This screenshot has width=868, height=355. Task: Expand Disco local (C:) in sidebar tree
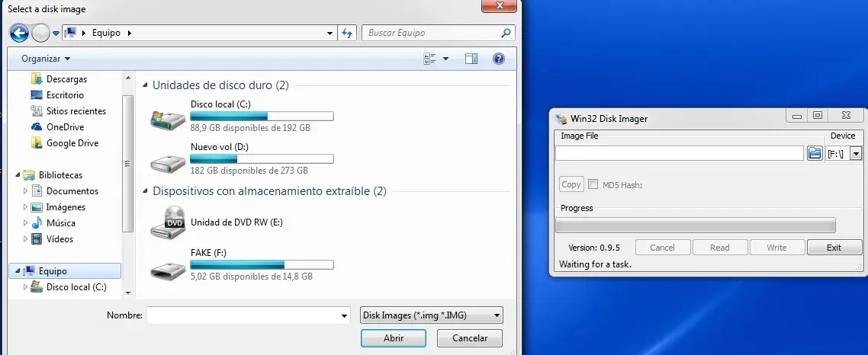[25, 287]
